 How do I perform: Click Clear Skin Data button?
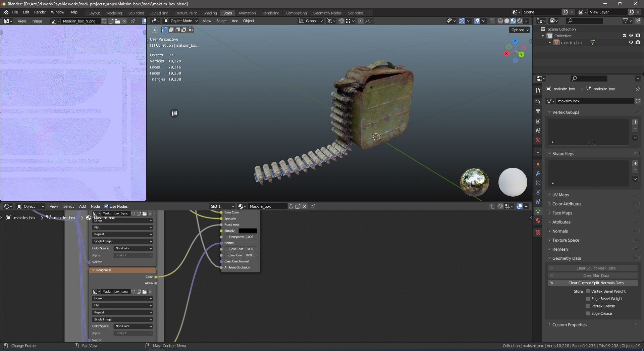(x=593, y=275)
